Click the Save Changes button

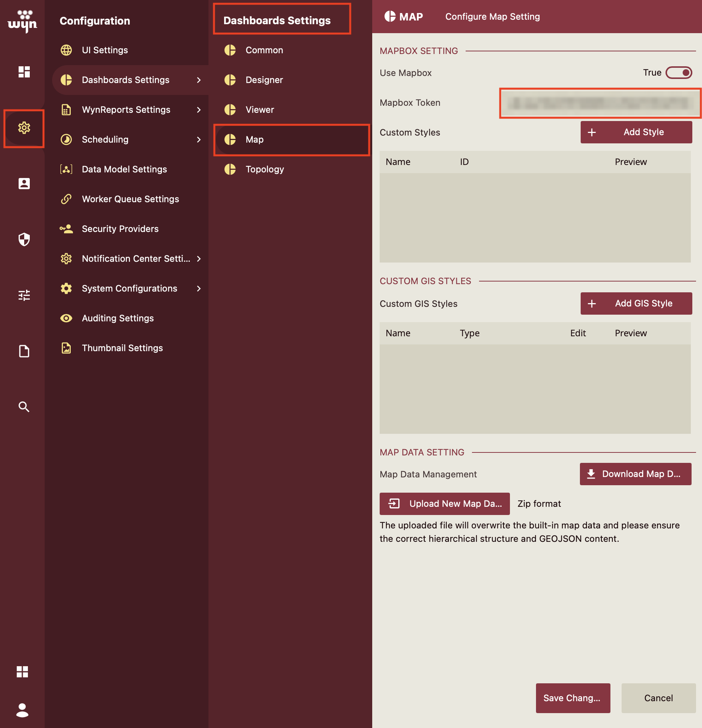click(572, 698)
